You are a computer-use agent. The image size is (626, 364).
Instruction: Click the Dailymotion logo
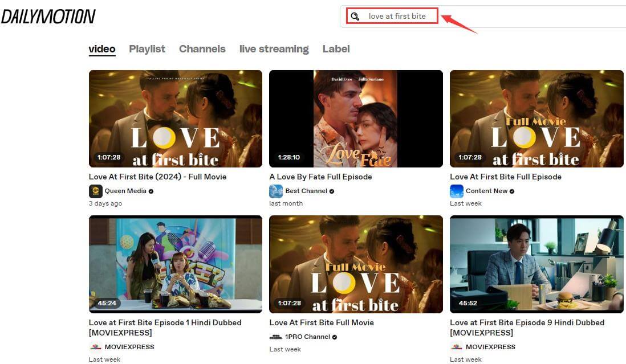48,15
